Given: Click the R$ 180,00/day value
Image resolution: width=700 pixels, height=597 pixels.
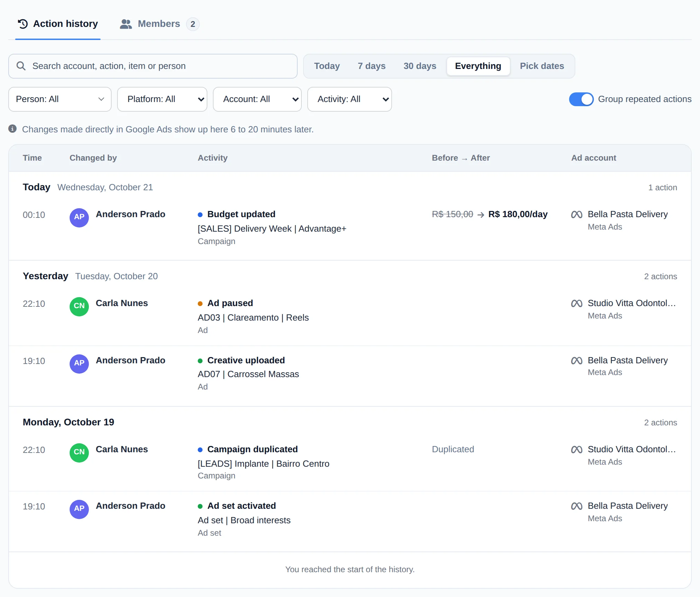Looking at the screenshot, I should [x=518, y=214].
